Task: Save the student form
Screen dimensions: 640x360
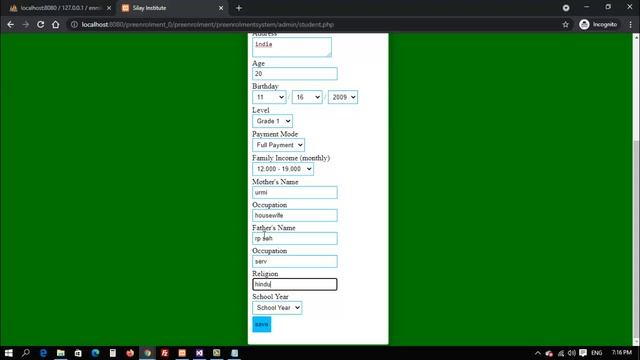Action: pyautogui.click(x=262, y=324)
